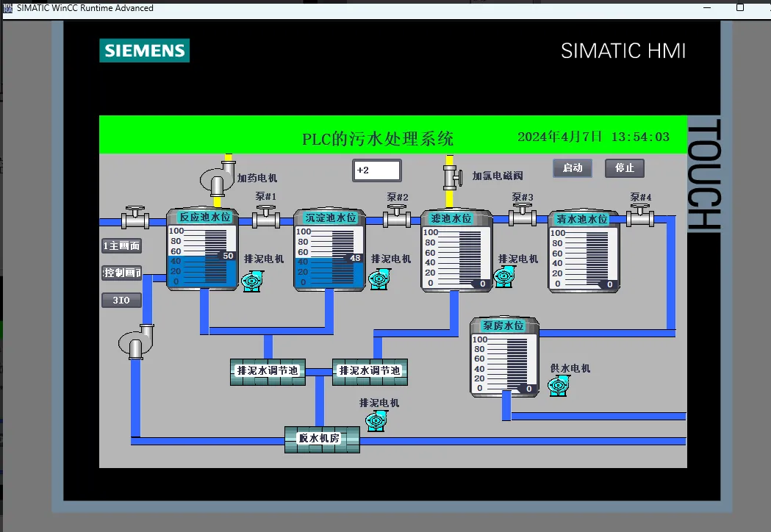Toggle the 泵#4 valve icon
Screen dimensions: 771x532
click(640, 215)
